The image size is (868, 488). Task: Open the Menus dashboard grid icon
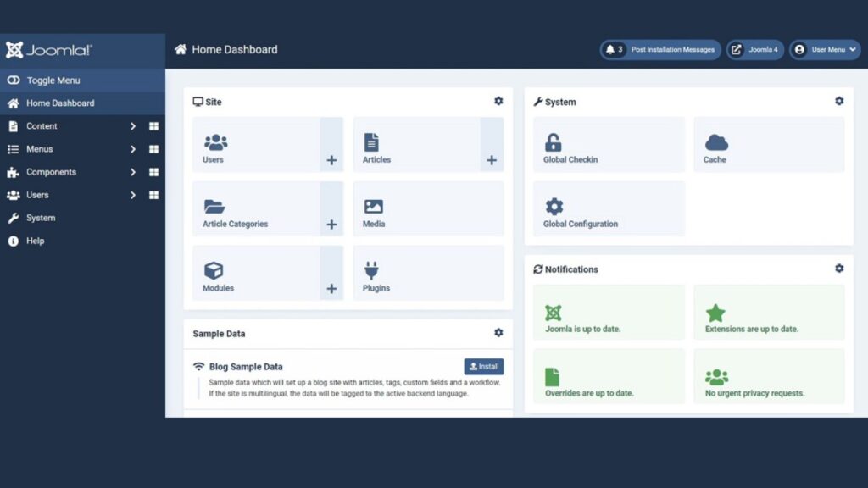click(x=154, y=149)
